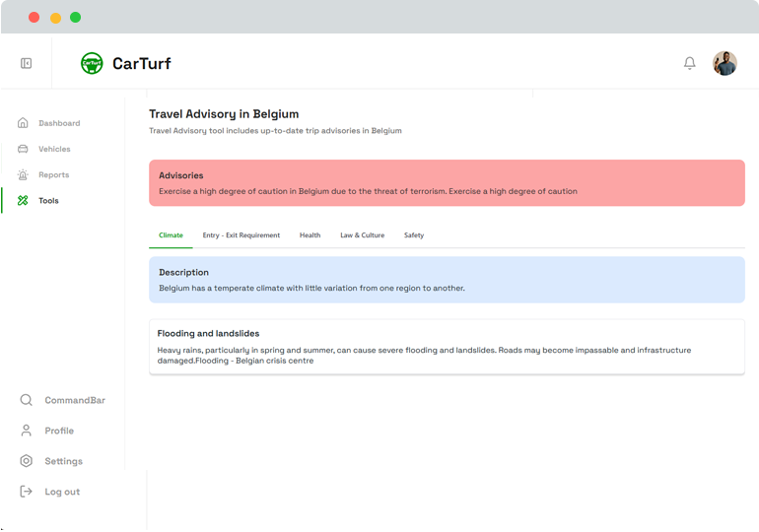
Task: Open the Vehicles section
Action: point(54,149)
